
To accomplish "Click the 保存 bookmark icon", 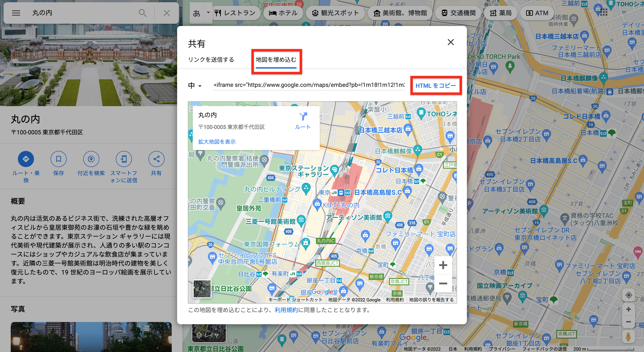I will click(x=59, y=159).
